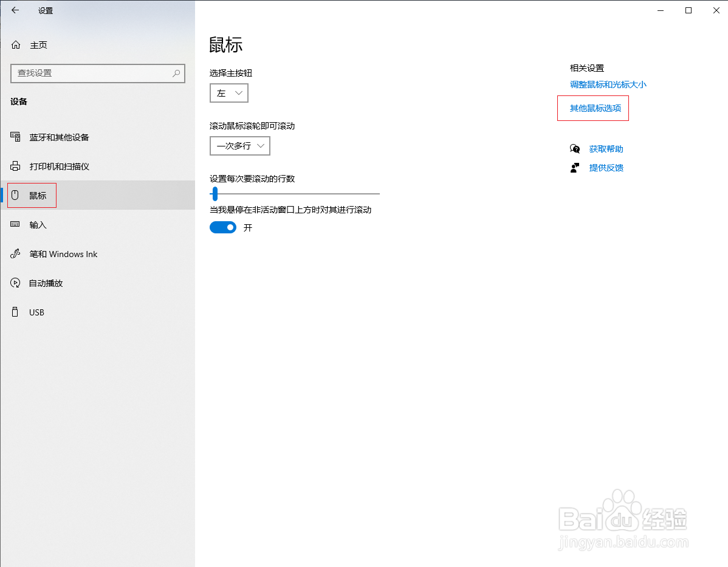The width and height of the screenshot is (728, 567).
Task: Click the Home icon to return
Action: point(15,44)
